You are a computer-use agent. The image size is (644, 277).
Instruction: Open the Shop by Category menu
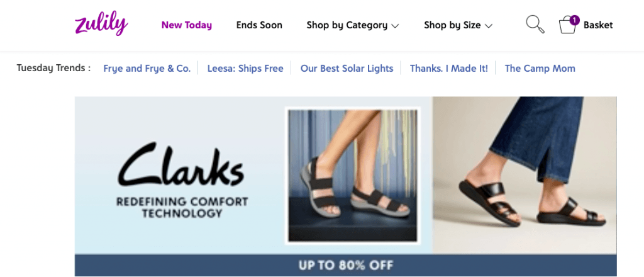click(352, 25)
